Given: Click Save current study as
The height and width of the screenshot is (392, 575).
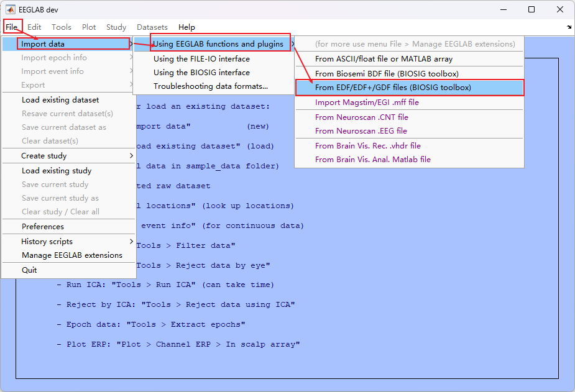Looking at the screenshot, I should 68,198.
